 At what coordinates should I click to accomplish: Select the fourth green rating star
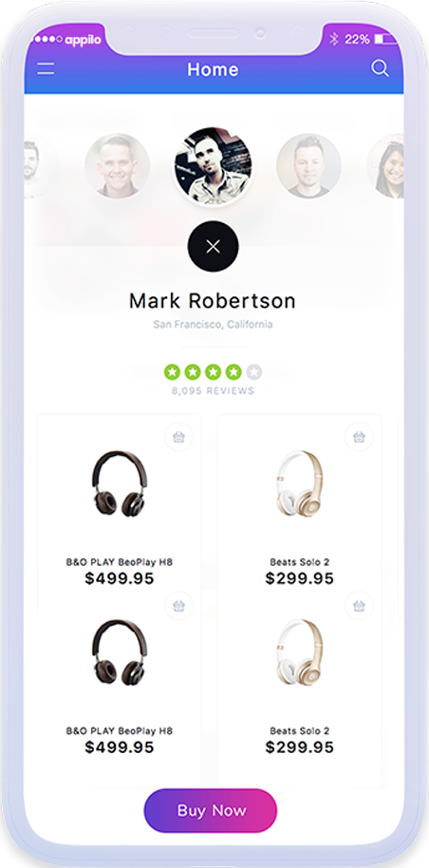233,372
